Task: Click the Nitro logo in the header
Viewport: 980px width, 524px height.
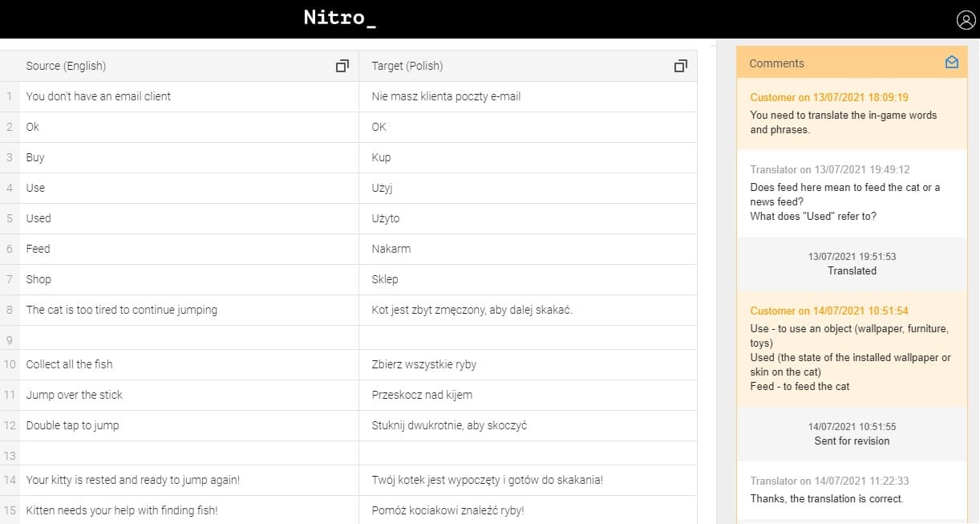Action: pyautogui.click(x=338, y=17)
